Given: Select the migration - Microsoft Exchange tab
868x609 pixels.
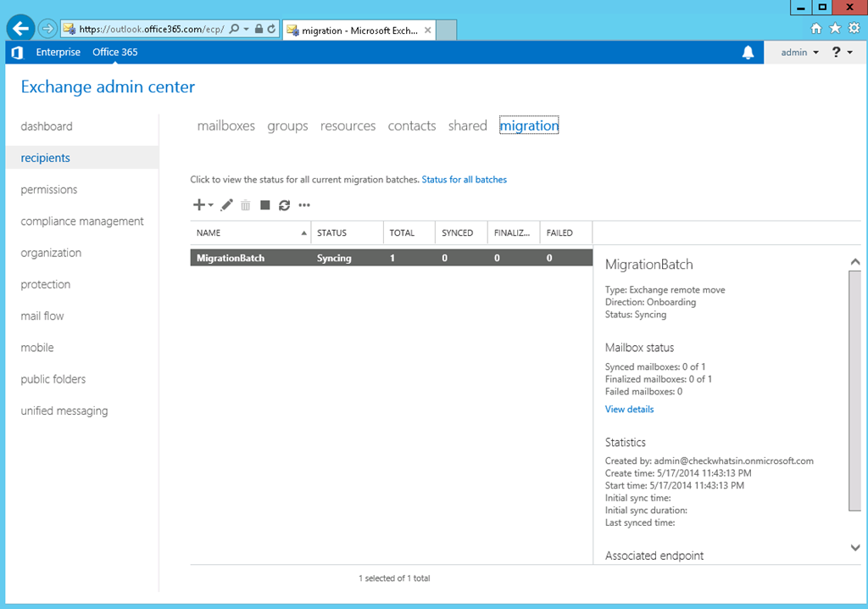Looking at the screenshot, I should pyautogui.click(x=359, y=31).
